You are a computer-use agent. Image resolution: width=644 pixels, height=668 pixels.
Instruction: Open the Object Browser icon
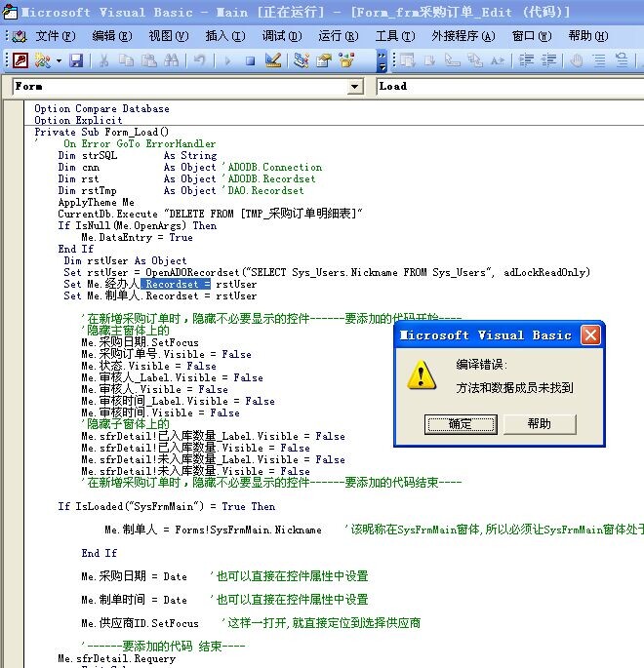[346, 60]
